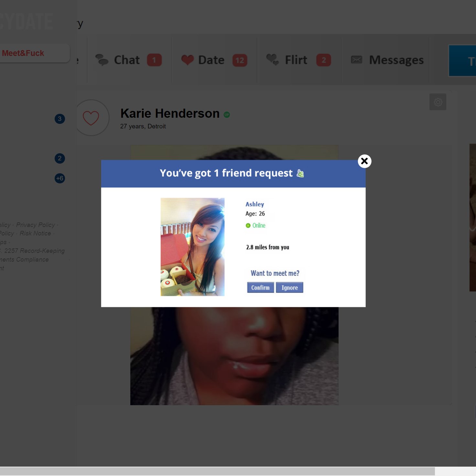Click Chat notification badge showing 1
Image resolution: width=476 pixels, height=476 pixels.
pyautogui.click(x=154, y=60)
